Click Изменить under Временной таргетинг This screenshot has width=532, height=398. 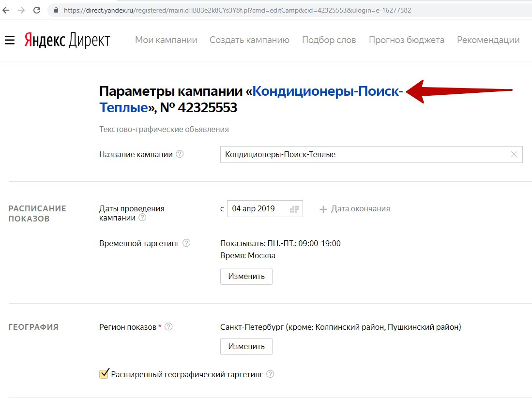click(246, 276)
